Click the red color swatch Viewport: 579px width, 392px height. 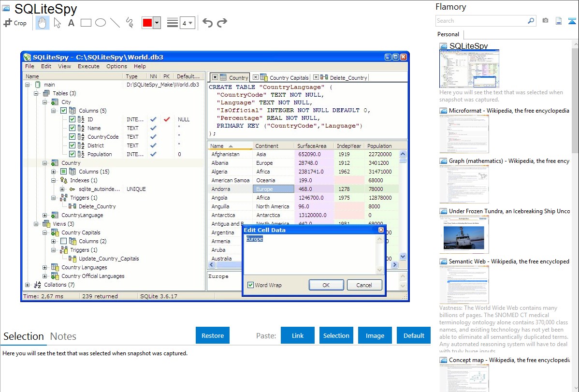pyautogui.click(x=147, y=23)
